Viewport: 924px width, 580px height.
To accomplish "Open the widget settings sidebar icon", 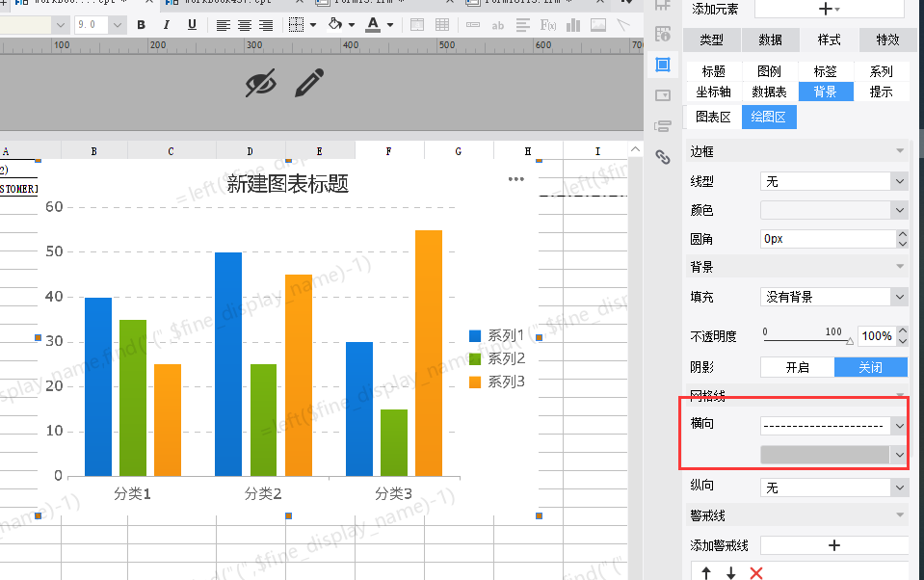I will click(663, 95).
